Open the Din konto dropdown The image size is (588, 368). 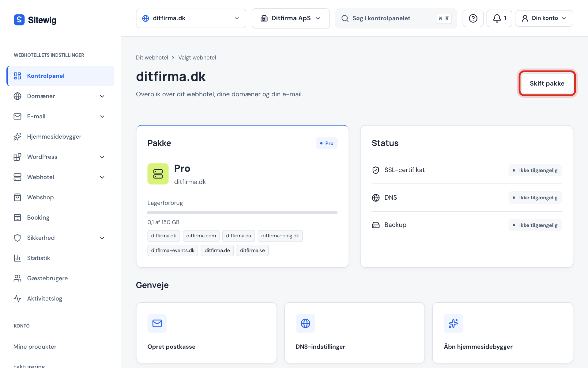click(544, 18)
